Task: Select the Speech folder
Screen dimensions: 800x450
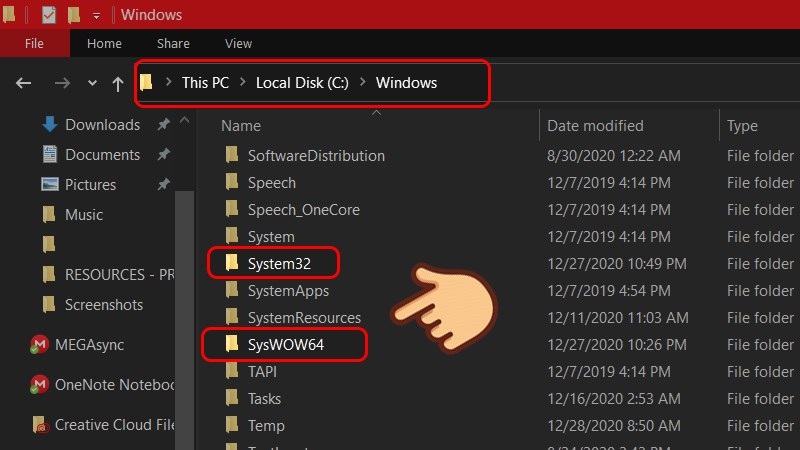Action: pyautogui.click(x=271, y=183)
